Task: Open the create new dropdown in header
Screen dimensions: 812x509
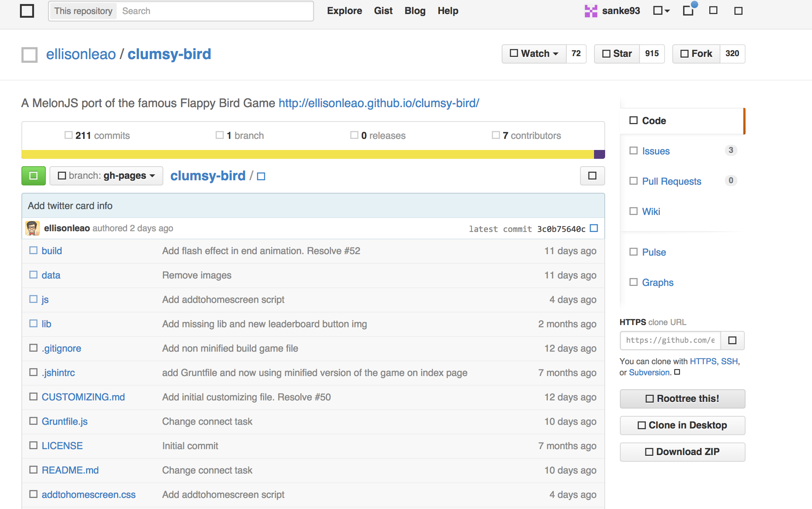Action: [x=661, y=11]
